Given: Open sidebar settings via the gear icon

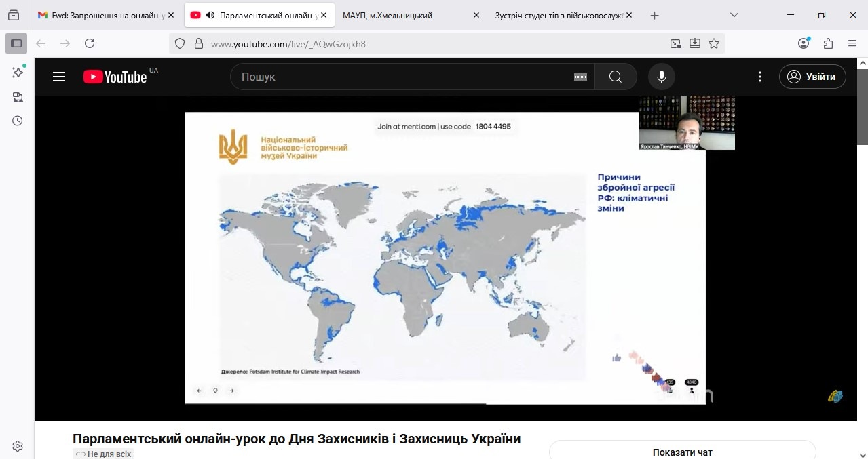Looking at the screenshot, I should tap(18, 446).
